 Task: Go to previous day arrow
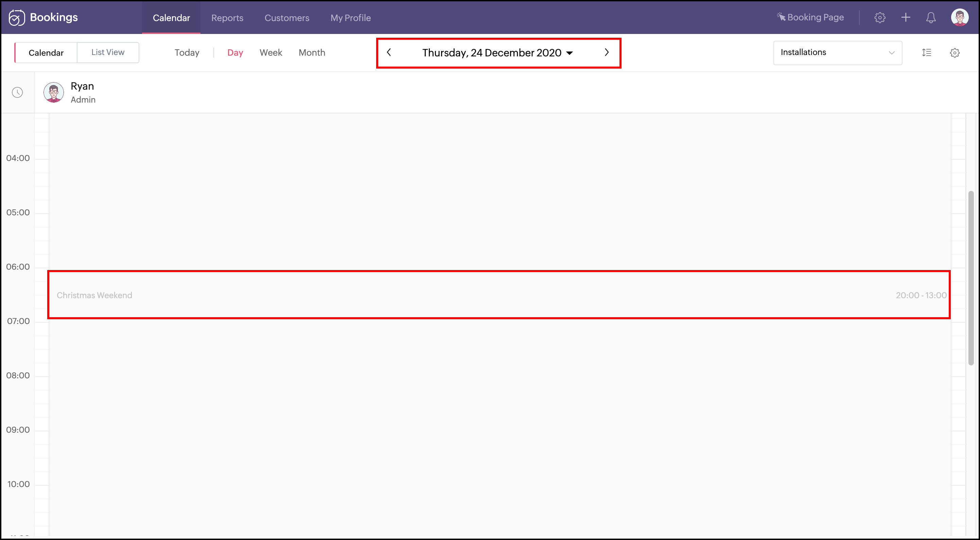[389, 53]
